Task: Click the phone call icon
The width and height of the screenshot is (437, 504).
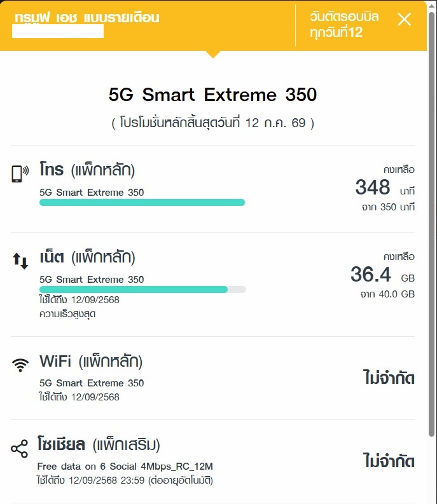Action: click(x=20, y=174)
